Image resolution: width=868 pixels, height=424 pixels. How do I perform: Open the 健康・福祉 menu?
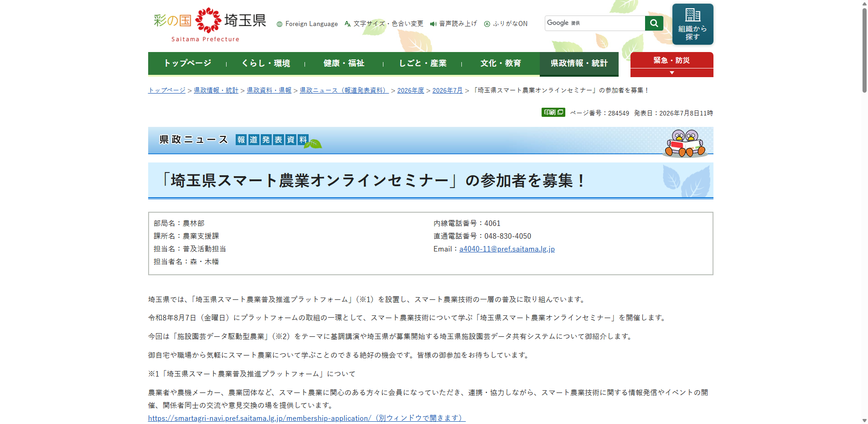[344, 63]
